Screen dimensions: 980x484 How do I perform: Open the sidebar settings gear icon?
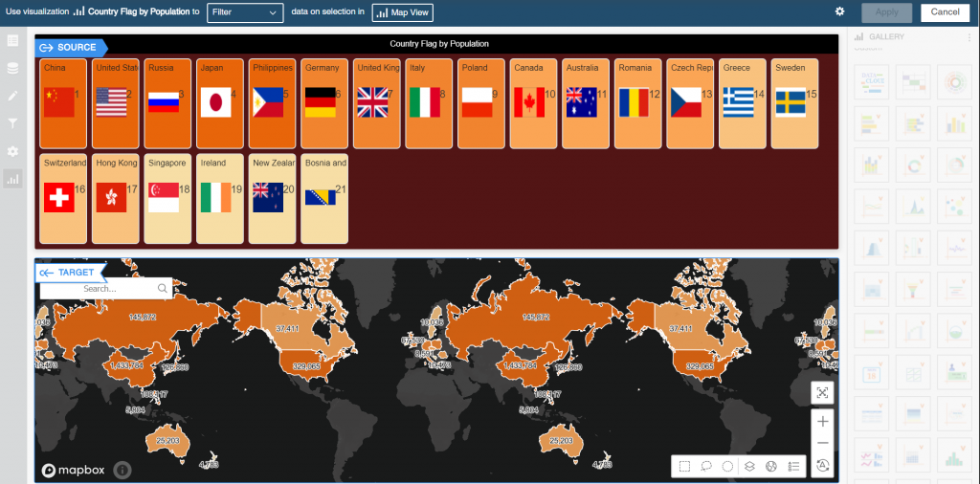tap(12, 152)
